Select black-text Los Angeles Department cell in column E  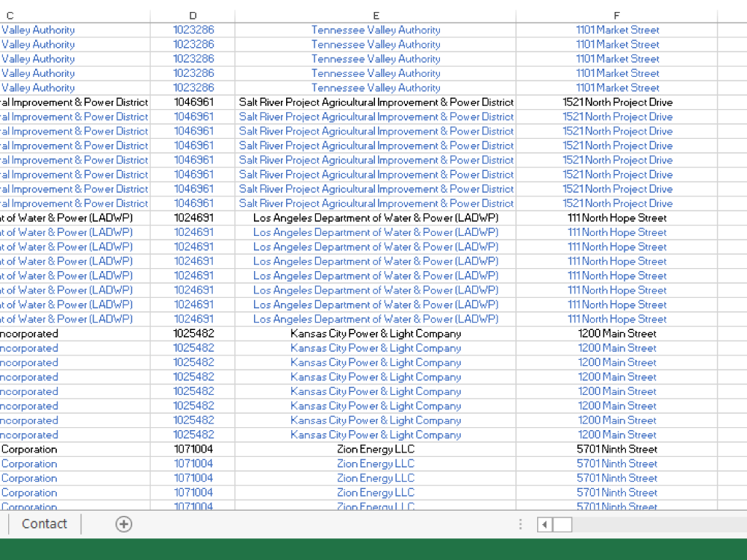(x=376, y=218)
